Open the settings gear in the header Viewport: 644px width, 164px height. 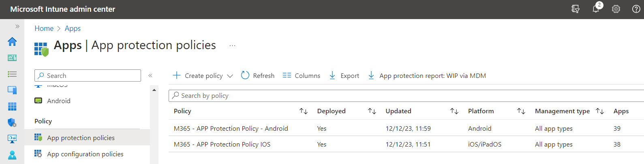pos(616,9)
